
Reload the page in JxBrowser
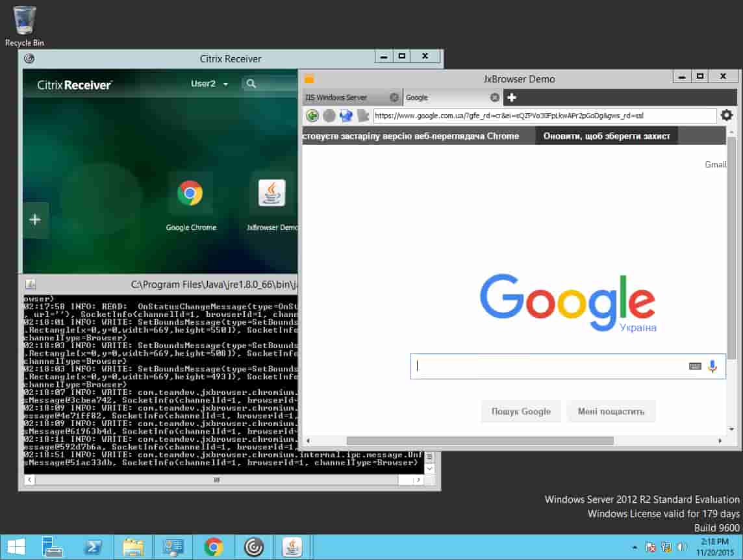click(x=346, y=115)
